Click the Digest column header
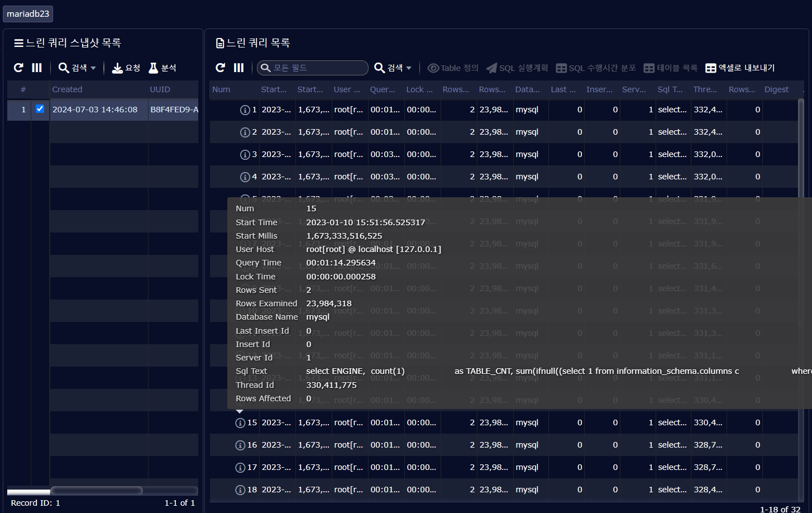812x513 pixels. [776, 89]
